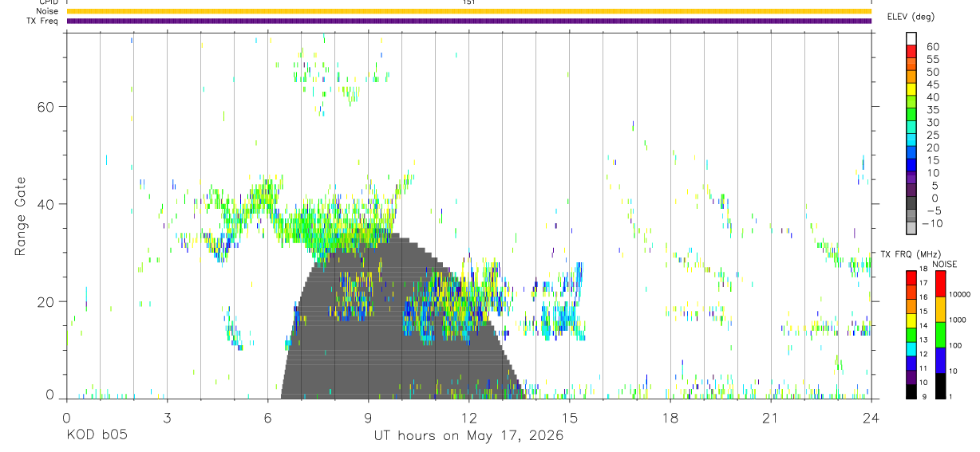Pick the black 1–10 swatch in NOISE colorbar
980x452 pixels.
[x=941, y=386]
